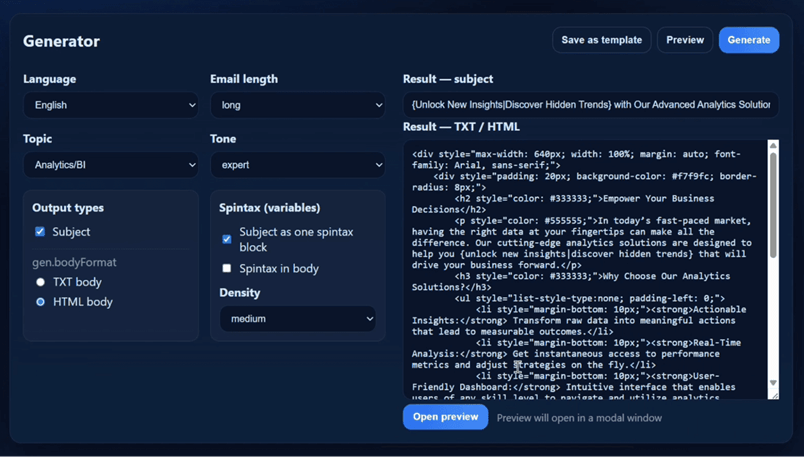804x457 pixels.
Task: Click the resize handle of the result textarea
Action: pos(774,395)
